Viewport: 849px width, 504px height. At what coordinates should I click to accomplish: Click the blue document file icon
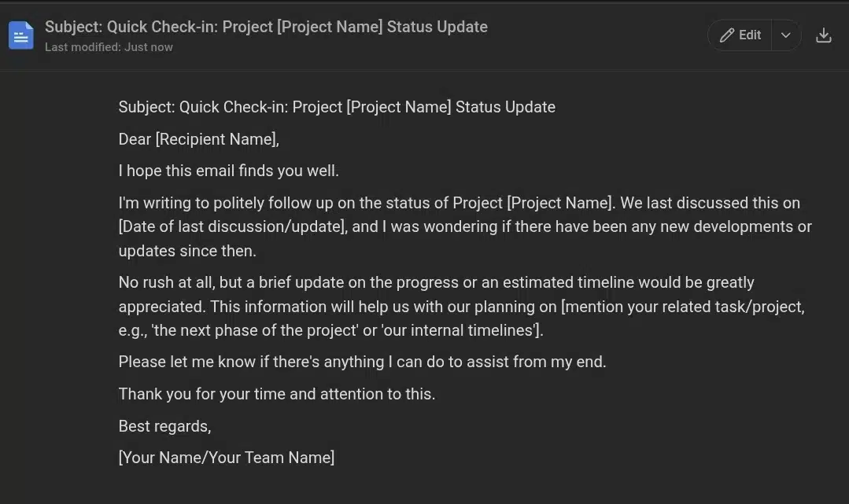21,35
